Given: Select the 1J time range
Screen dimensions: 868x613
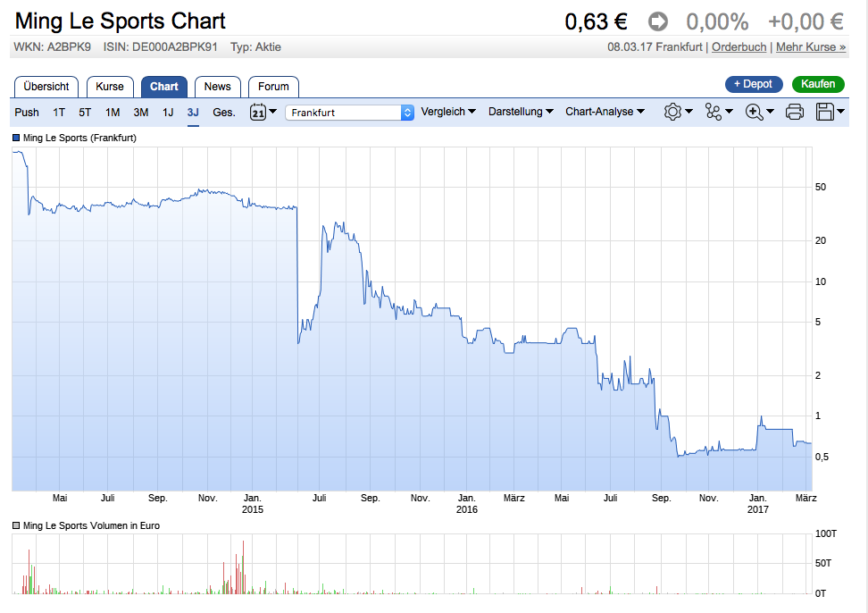Looking at the screenshot, I should tap(168, 113).
